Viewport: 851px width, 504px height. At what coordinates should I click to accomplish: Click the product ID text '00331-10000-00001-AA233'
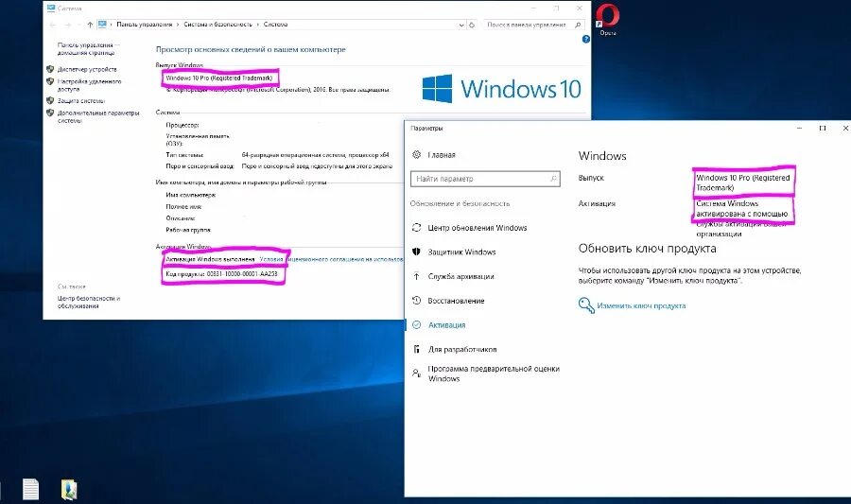click(242, 274)
